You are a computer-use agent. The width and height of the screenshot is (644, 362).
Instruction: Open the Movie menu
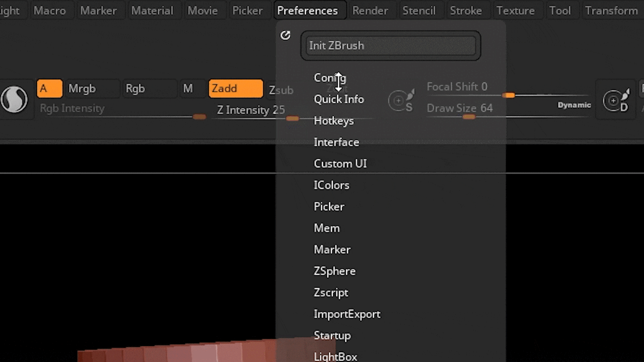coord(203,10)
